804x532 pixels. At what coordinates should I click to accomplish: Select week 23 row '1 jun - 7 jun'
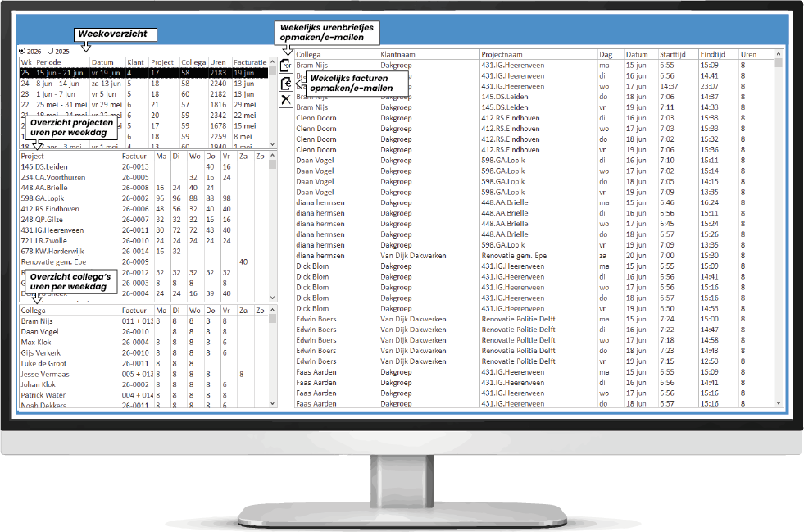click(x=144, y=94)
